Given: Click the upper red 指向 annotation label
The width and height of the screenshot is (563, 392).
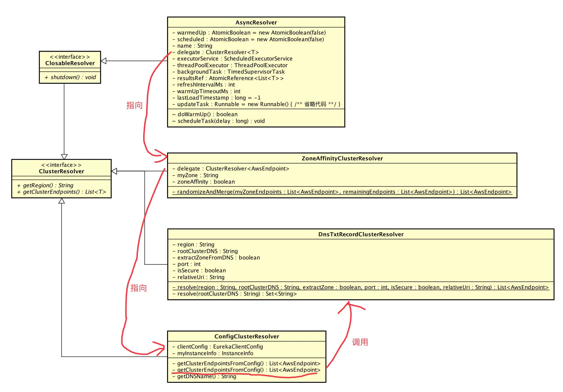Looking at the screenshot, I should (x=134, y=105).
